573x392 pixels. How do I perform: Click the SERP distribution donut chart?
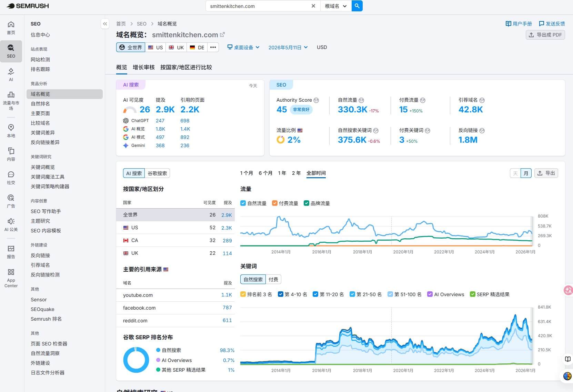(x=136, y=360)
